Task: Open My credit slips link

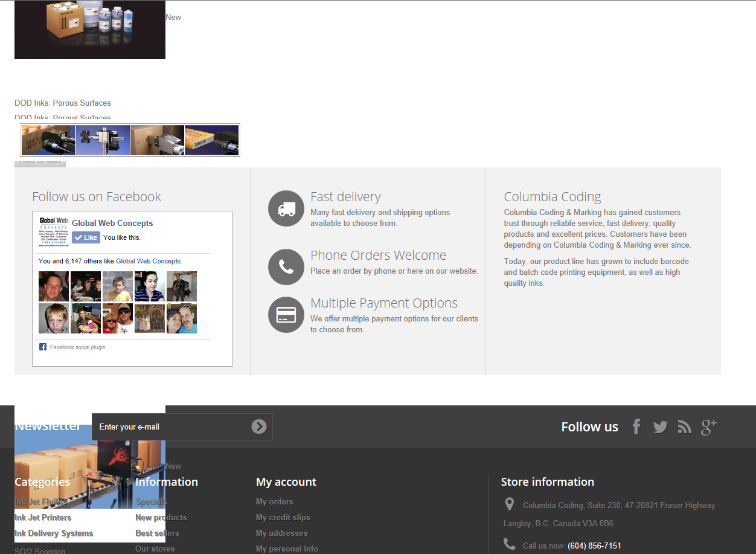Action: tap(283, 517)
